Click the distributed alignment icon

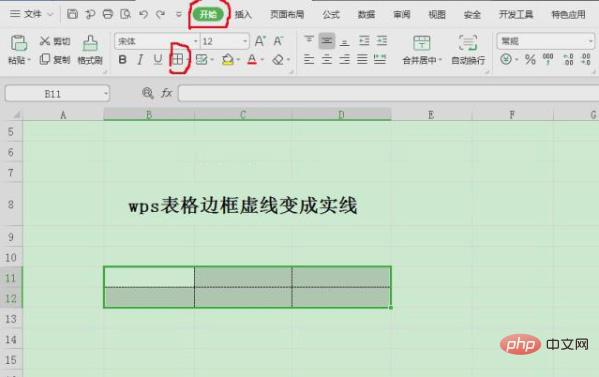point(380,59)
